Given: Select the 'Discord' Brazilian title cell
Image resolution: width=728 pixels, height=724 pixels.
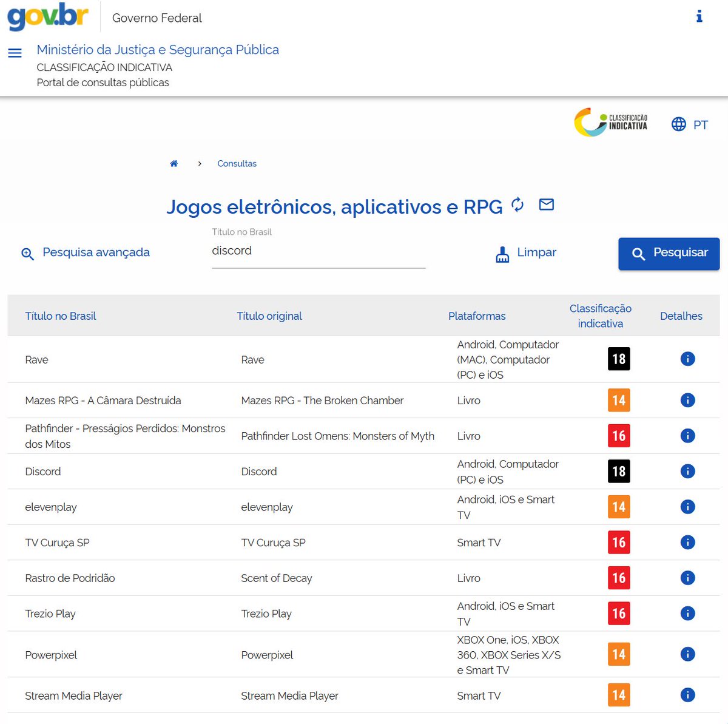Looking at the screenshot, I should pyautogui.click(x=43, y=472).
